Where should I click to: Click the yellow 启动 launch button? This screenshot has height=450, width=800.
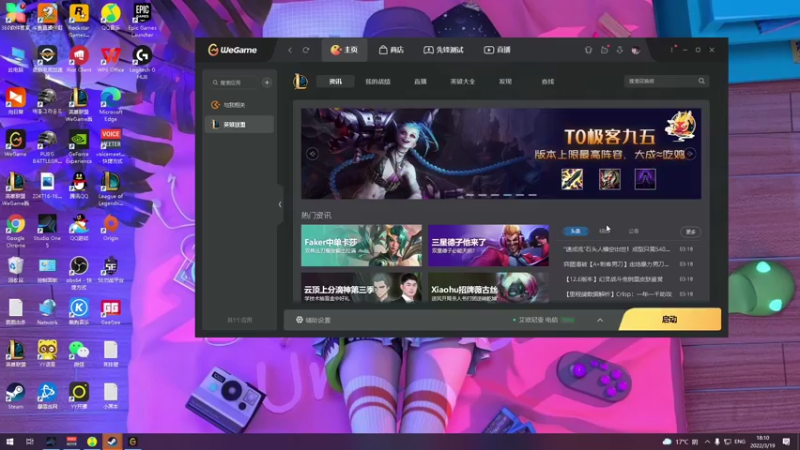click(669, 319)
